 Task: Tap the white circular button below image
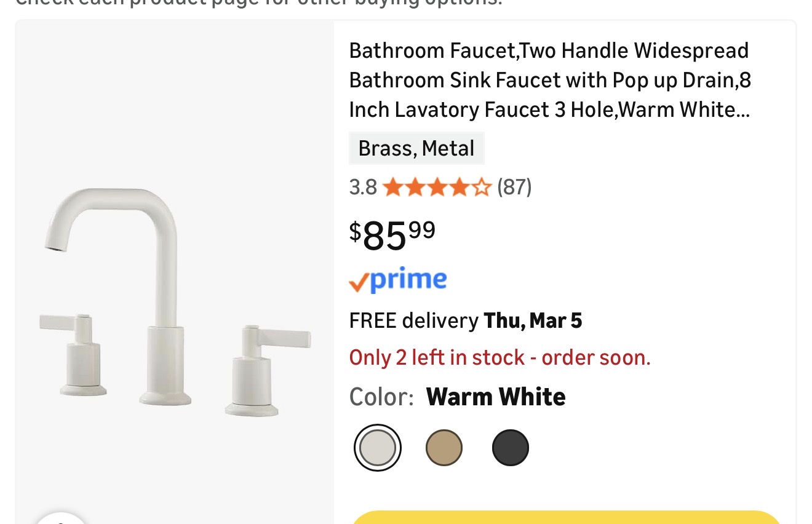click(x=62, y=518)
